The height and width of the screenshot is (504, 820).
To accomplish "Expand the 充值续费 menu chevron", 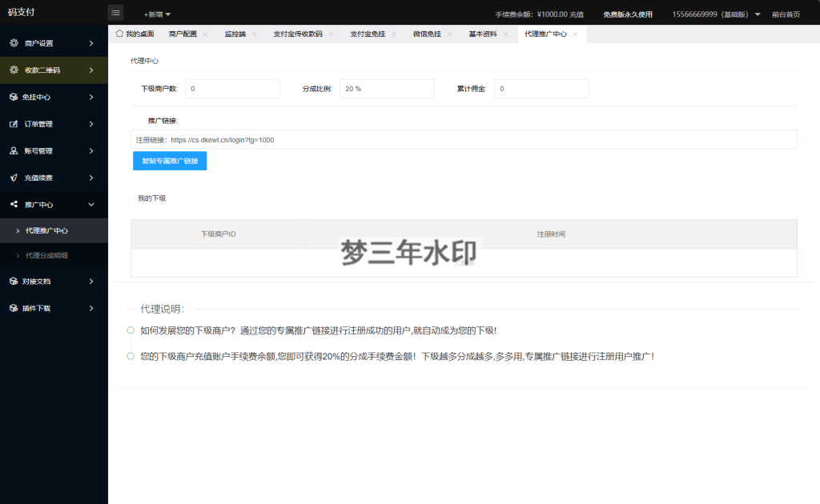I will point(91,178).
